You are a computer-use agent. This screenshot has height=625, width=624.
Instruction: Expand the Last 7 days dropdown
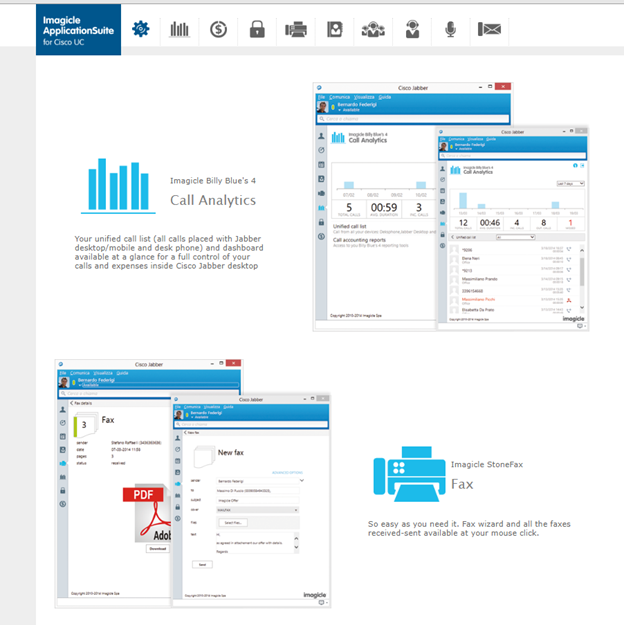click(x=568, y=185)
